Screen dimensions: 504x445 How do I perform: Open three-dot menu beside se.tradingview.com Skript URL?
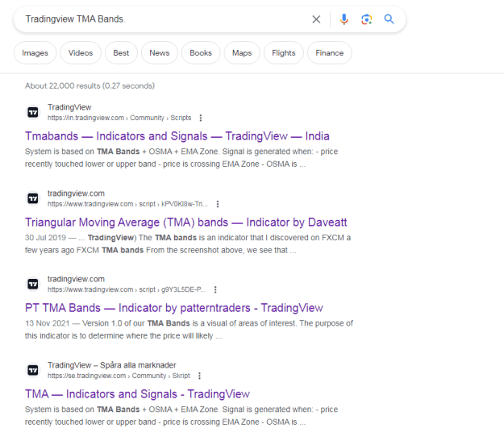point(200,376)
